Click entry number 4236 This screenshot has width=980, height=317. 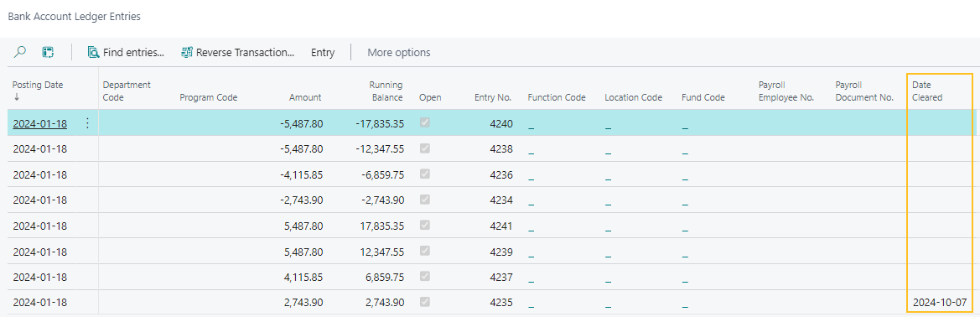502,175
